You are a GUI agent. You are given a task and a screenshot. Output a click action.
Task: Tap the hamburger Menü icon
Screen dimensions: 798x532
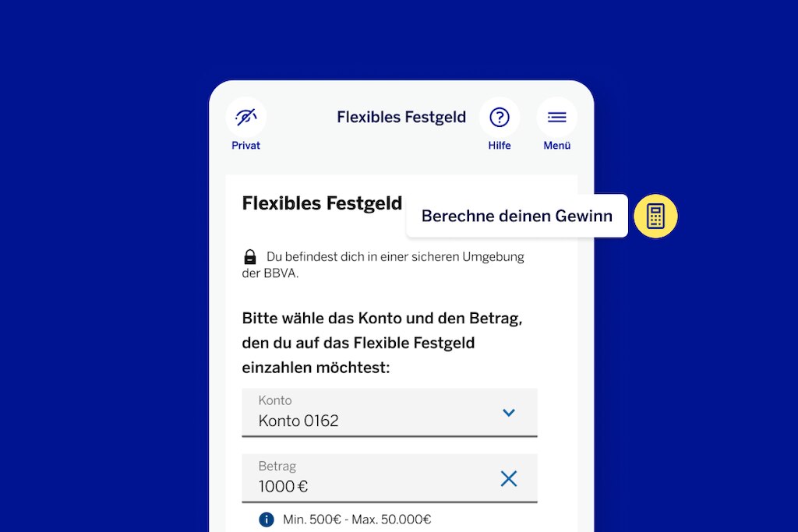point(556,116)
